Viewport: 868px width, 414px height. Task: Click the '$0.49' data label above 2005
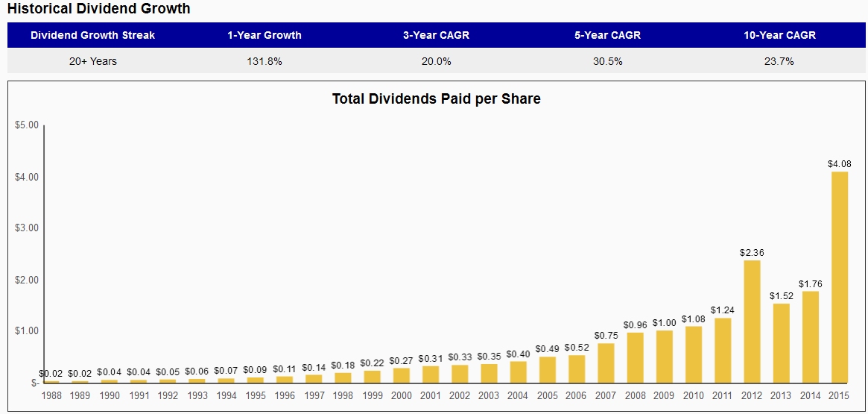tap(548, 349)
